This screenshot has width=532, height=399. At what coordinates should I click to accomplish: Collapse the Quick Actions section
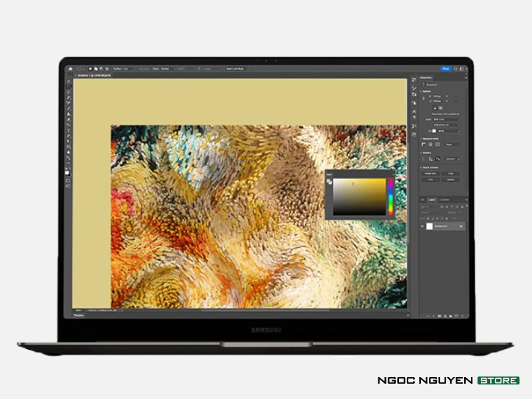pyautogui.click(x=422, y=167)
